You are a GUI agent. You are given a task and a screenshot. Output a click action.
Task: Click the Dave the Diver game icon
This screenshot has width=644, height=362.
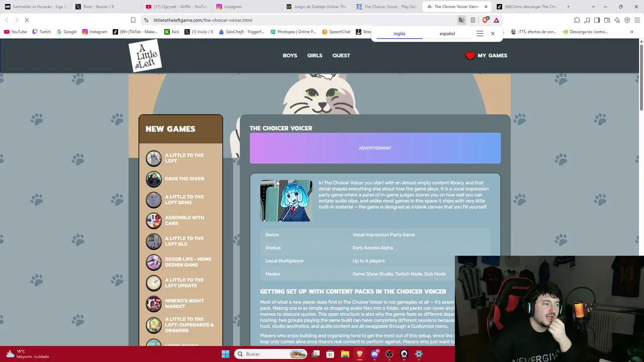click(153, 179)
